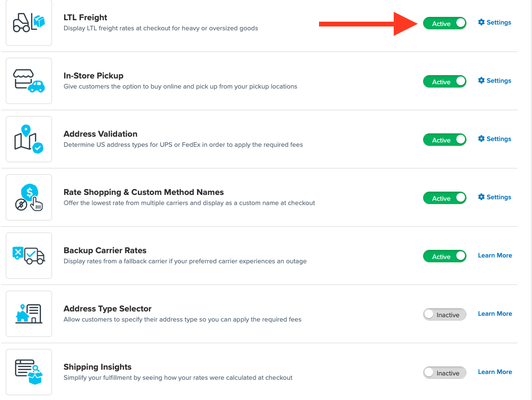Screen dimensions: 532x400
Task: Turn off the In-Store Pickup toggle
Action: (444, 81)
